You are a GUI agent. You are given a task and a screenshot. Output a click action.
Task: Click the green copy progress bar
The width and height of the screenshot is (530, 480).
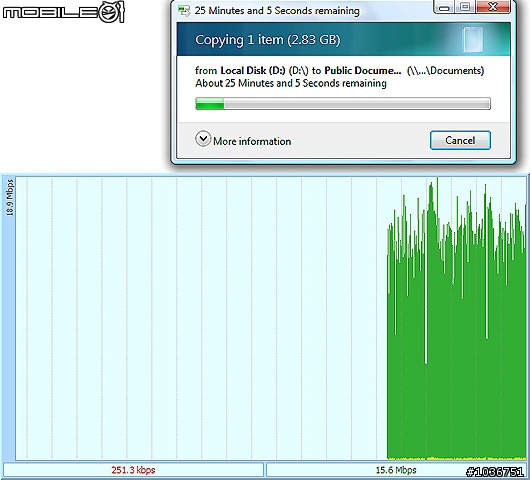point(343,103)
